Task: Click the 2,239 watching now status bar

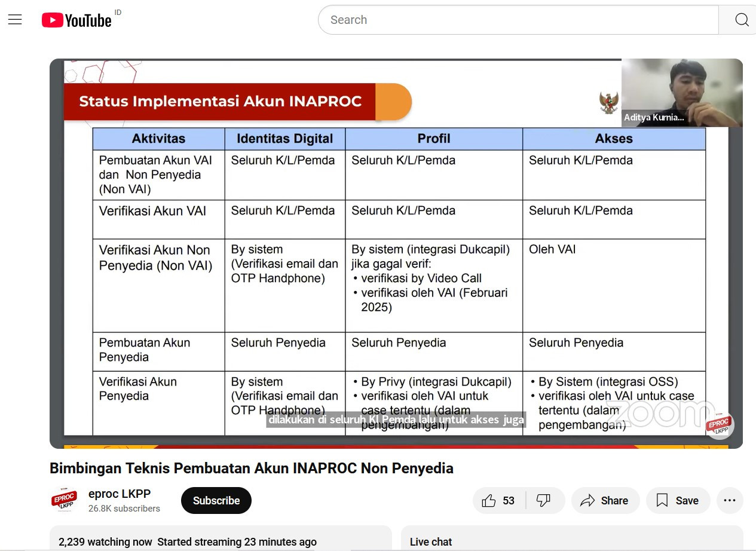Action: click(x=187, y=541)
